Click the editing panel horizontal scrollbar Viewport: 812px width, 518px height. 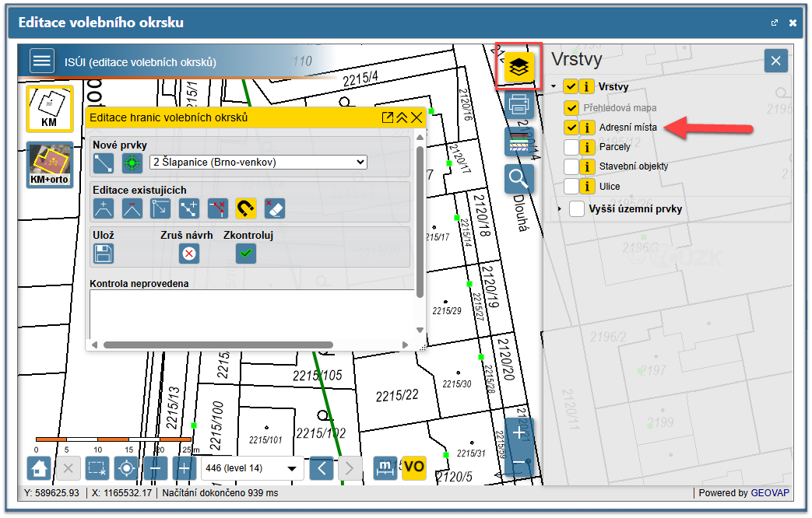coord(218,345)
